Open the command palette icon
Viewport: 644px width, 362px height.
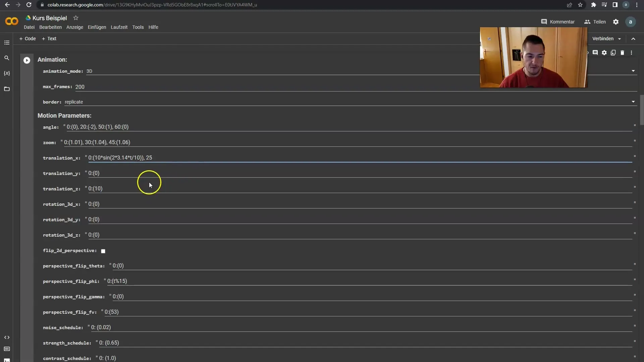[7, 349]
